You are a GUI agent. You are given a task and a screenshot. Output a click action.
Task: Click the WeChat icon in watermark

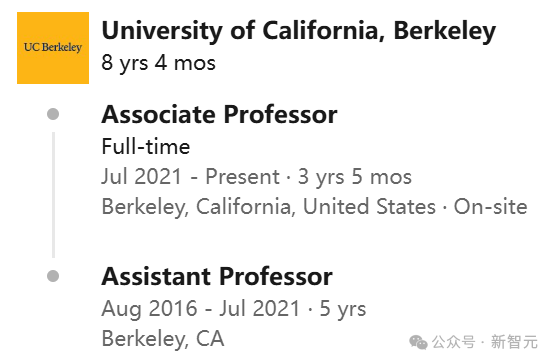tap(418, 342)
